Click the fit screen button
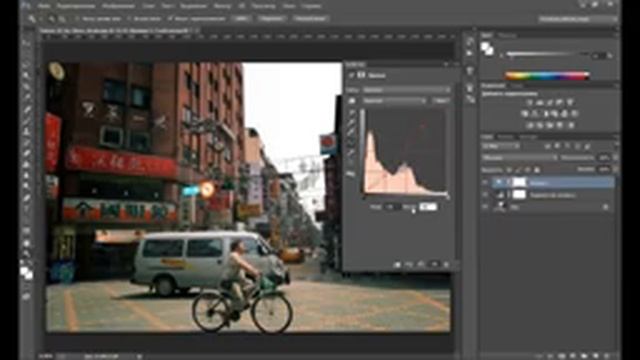The image size is (640, 360). pos(272,19)
